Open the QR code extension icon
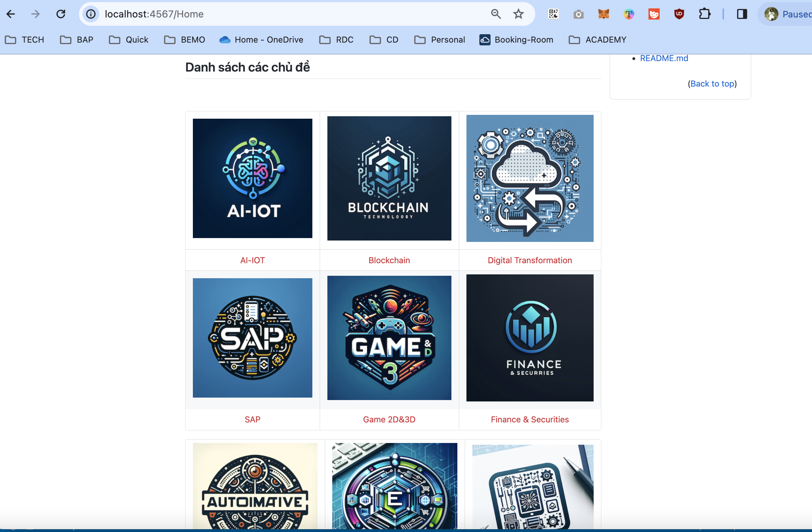This screenshot has width=812, height=532. pos(553,14)
